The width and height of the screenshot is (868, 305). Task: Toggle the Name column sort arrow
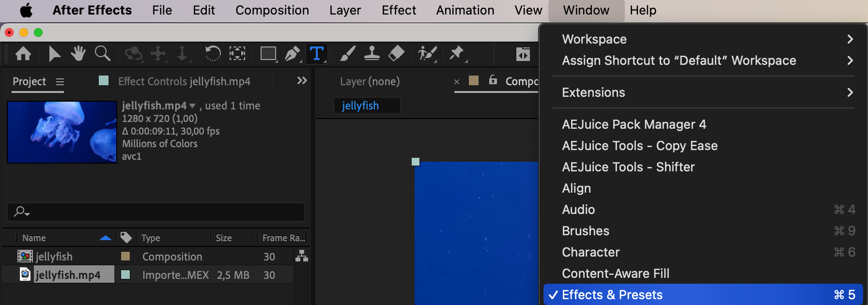pos(106,238)
